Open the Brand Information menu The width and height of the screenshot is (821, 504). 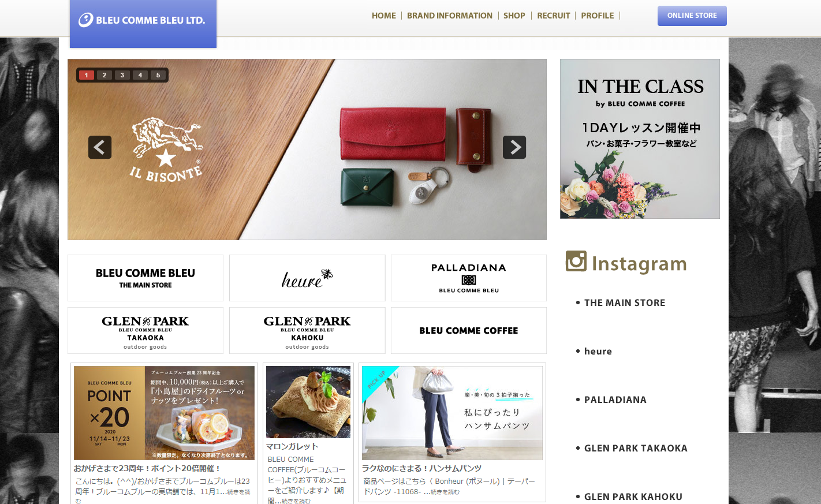click(x=450, y=16)
